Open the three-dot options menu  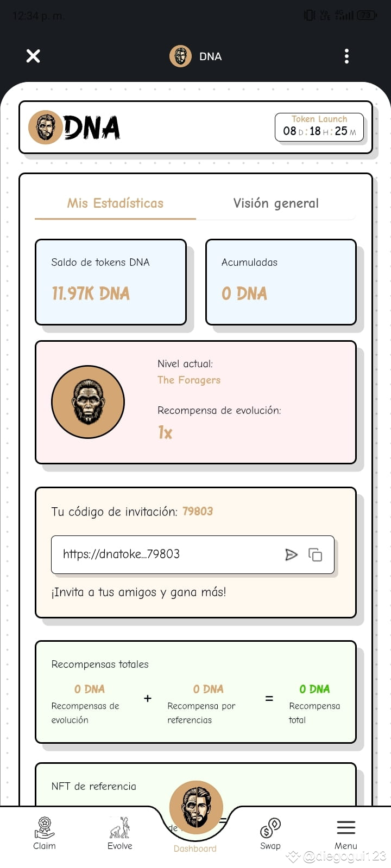click(346, 56)
